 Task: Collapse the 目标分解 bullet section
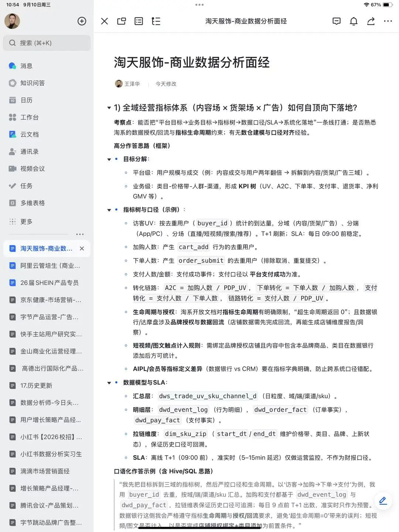pyautogui.click(x=109, y=159)
